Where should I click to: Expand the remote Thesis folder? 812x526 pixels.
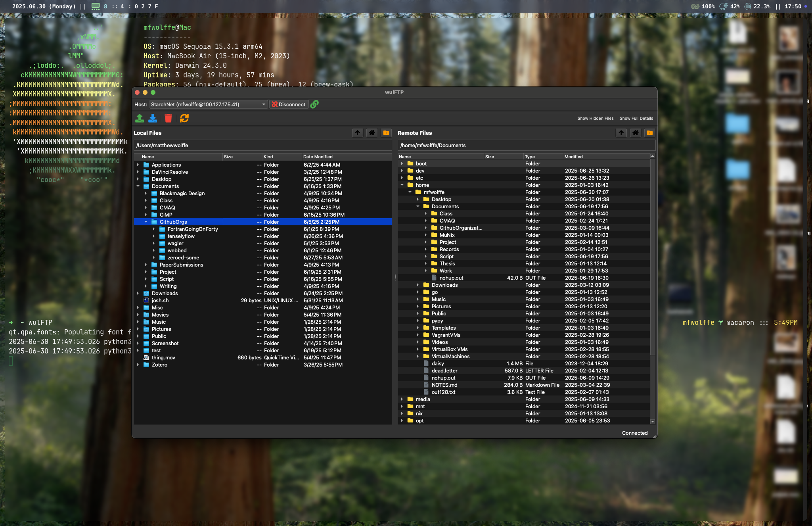426,263
